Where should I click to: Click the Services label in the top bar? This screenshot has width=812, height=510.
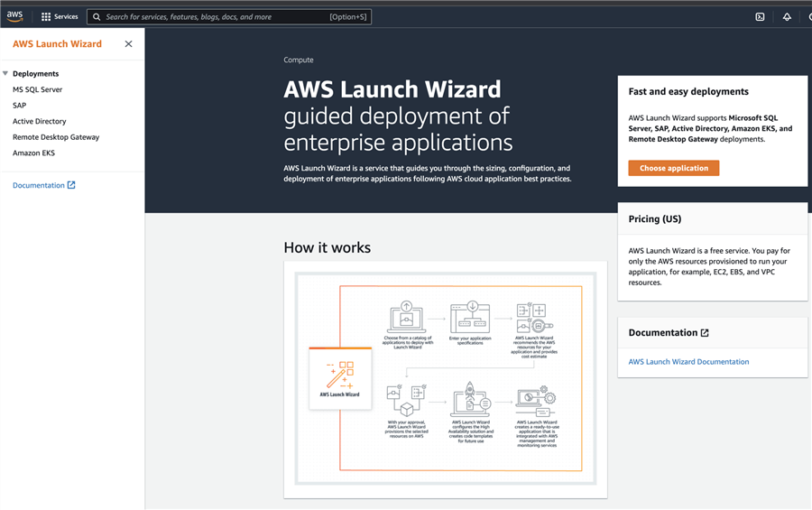click(x=66, y=16)
